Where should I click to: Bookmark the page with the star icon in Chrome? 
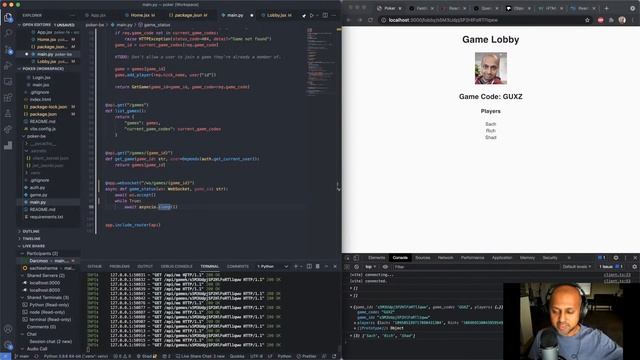pyautogui.click(x=587, y=20)
